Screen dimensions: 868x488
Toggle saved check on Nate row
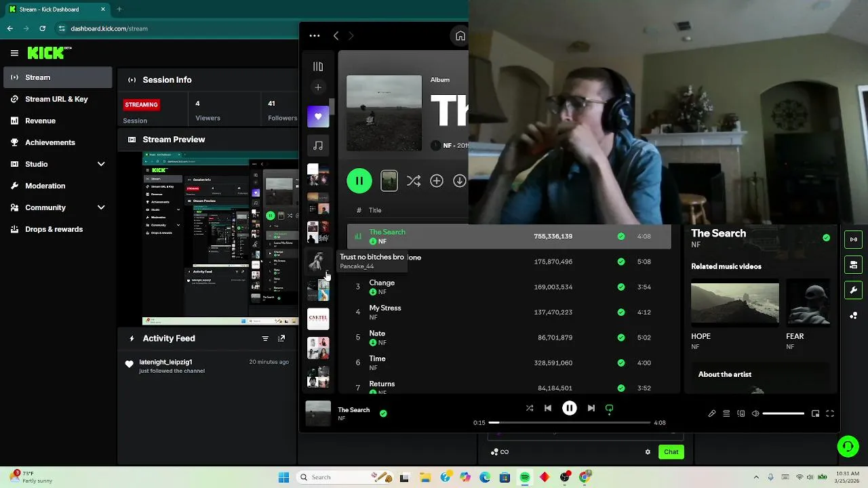pos(620,338)
